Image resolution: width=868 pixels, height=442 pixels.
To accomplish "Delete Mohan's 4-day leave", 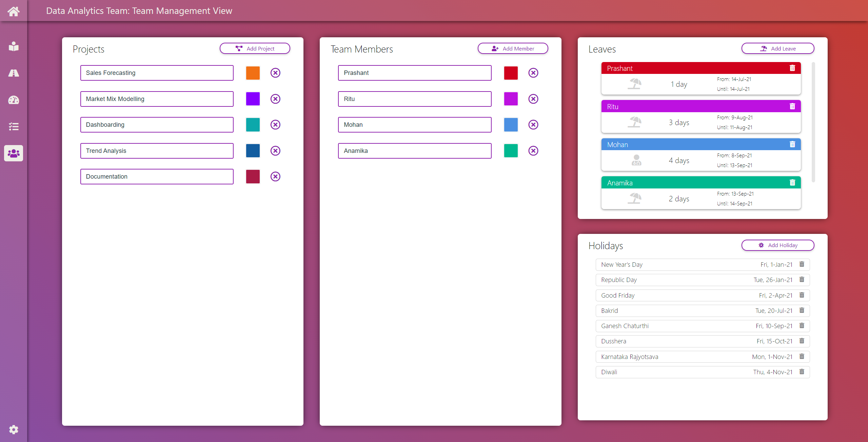I will 792,144.
